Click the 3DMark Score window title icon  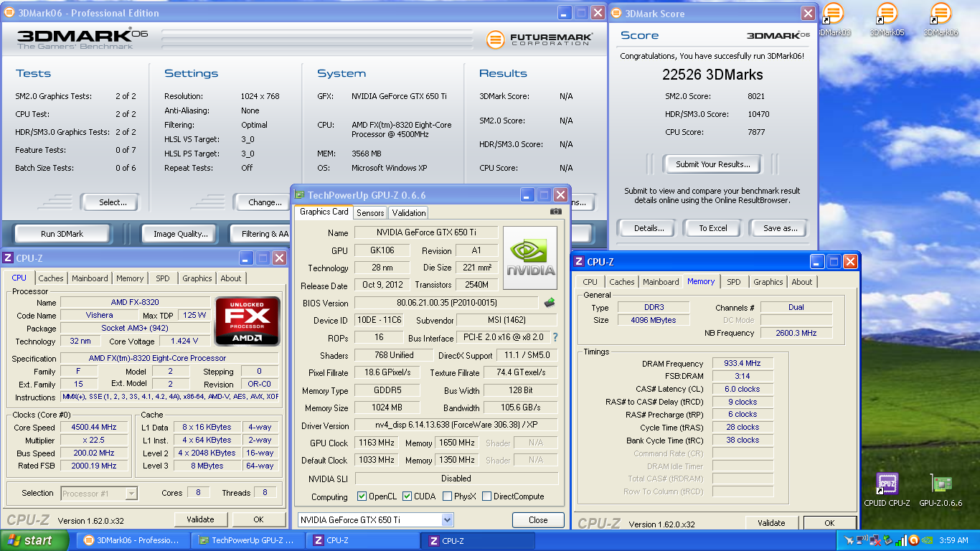tap(616, 13)
